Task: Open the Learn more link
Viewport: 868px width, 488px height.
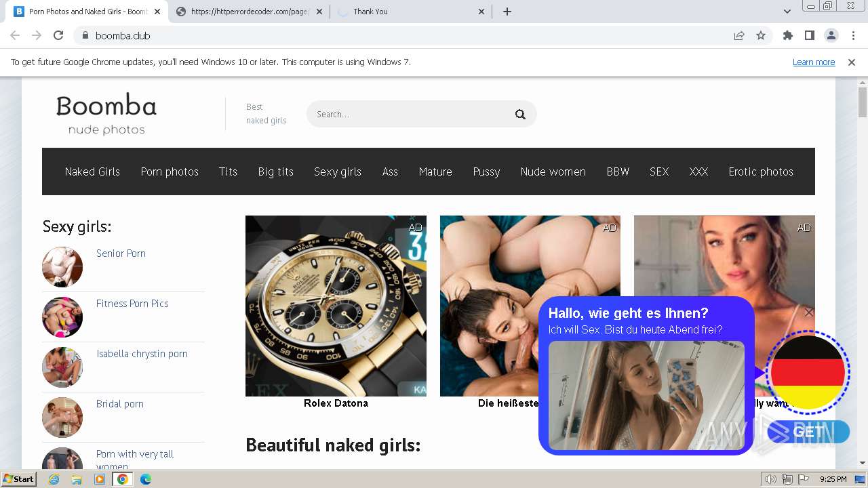Action: pos(814,62)
